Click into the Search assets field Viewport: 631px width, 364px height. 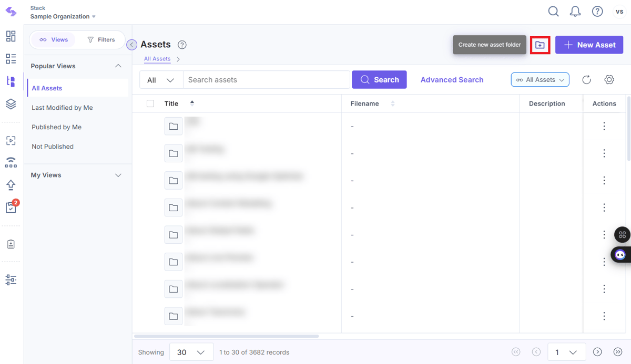267,80
